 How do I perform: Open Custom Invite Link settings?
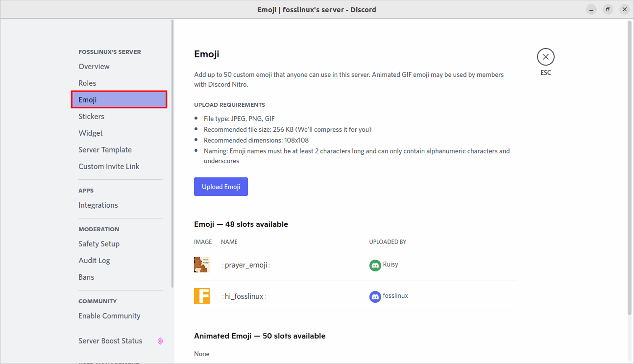109,167
